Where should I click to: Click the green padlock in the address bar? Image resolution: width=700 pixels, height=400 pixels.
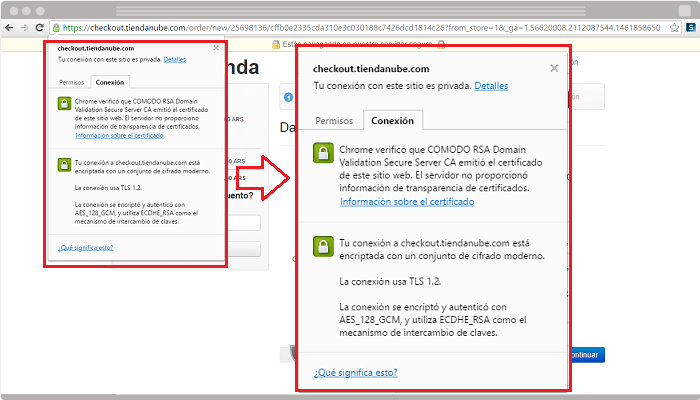(x=56, y=28)
